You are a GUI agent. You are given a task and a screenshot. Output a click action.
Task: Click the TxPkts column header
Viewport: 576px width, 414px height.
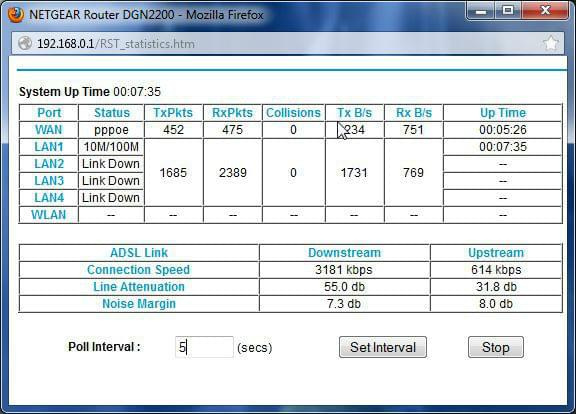173,113
